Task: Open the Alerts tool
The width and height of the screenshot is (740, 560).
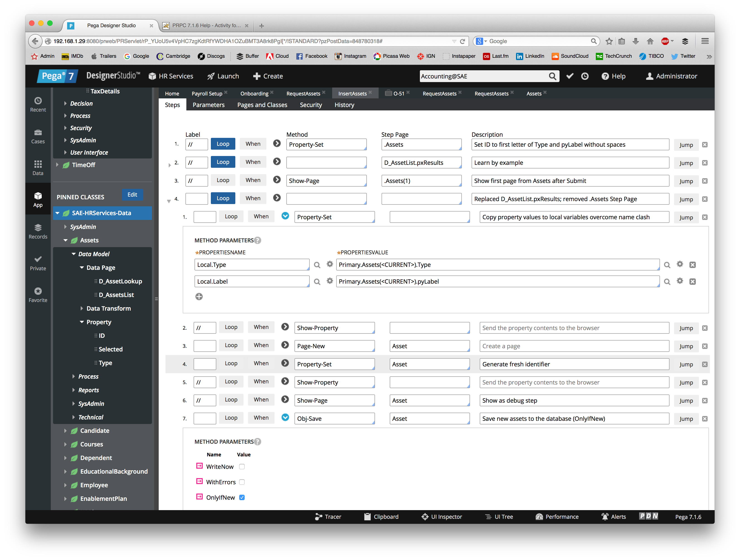Action: pyautogui.click(x=613, y=516)
